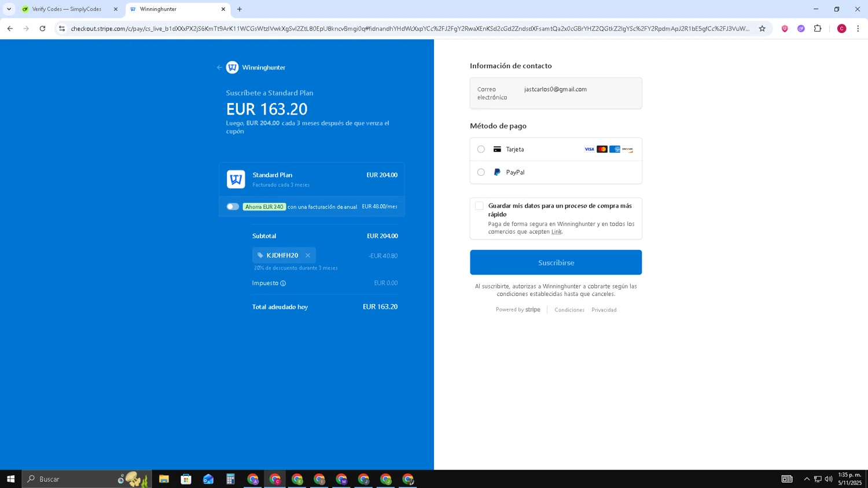
Task: Click the Correo electrónico email field
Action: click(556, 93)
